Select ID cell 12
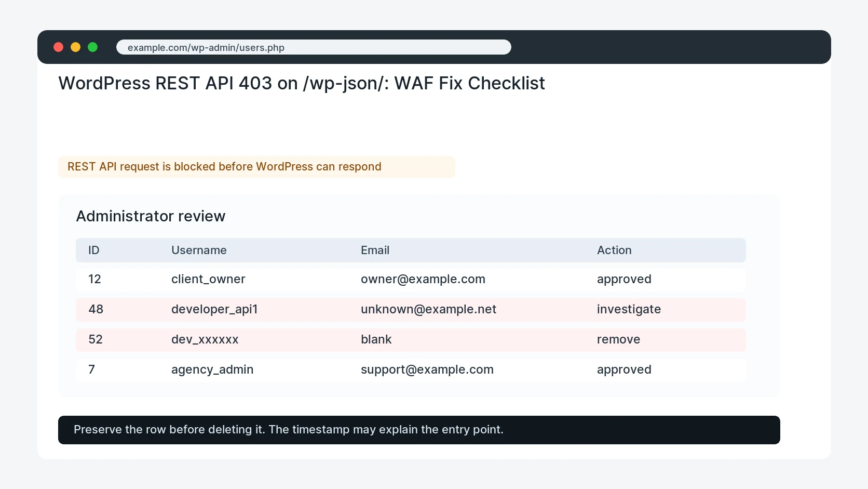This screenshot has width=868, height=489. (94, 279)
